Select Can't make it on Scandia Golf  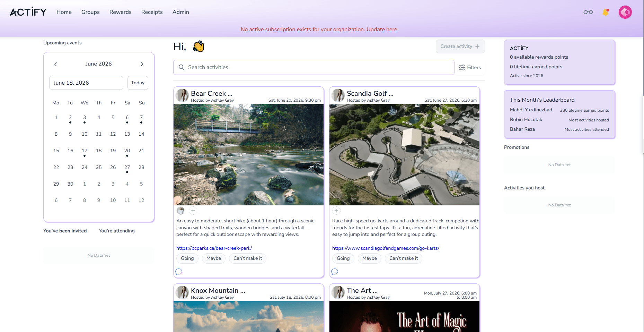(x=404, y=258)
